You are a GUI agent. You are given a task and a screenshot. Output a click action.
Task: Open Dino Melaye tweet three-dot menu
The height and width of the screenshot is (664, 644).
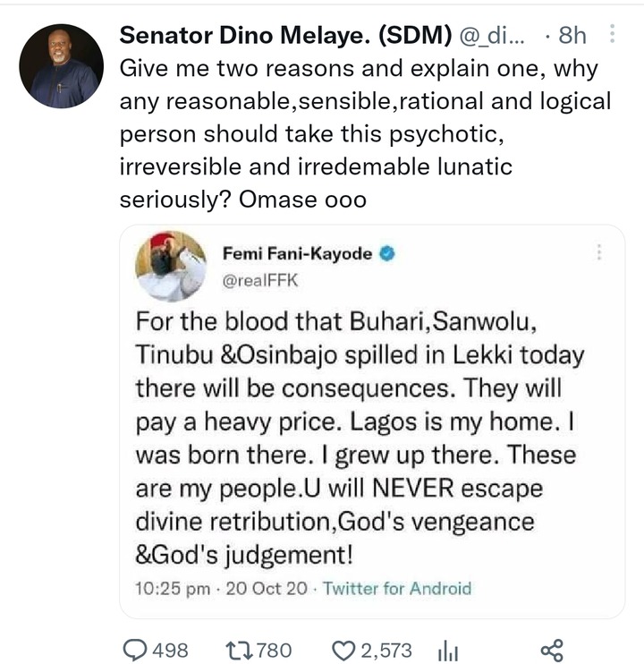coord(612,33)
